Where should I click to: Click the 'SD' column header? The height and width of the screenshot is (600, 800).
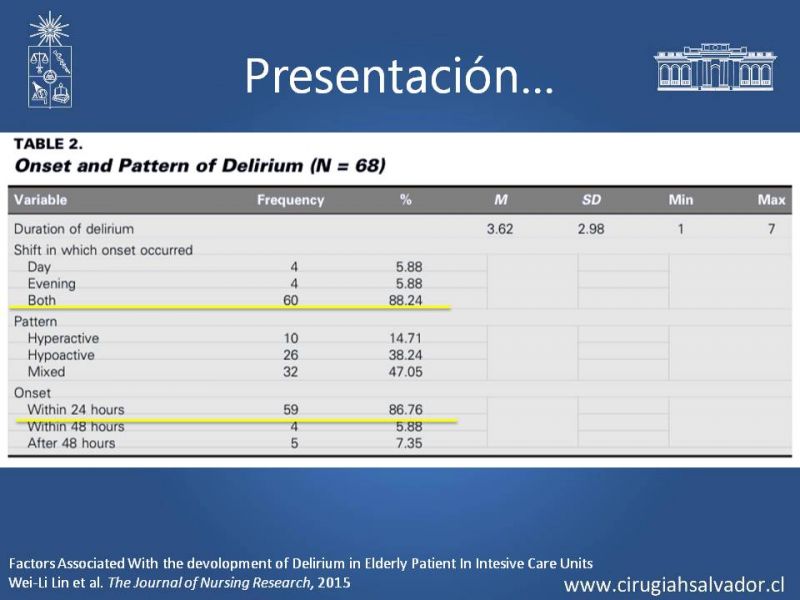point(591,199)
